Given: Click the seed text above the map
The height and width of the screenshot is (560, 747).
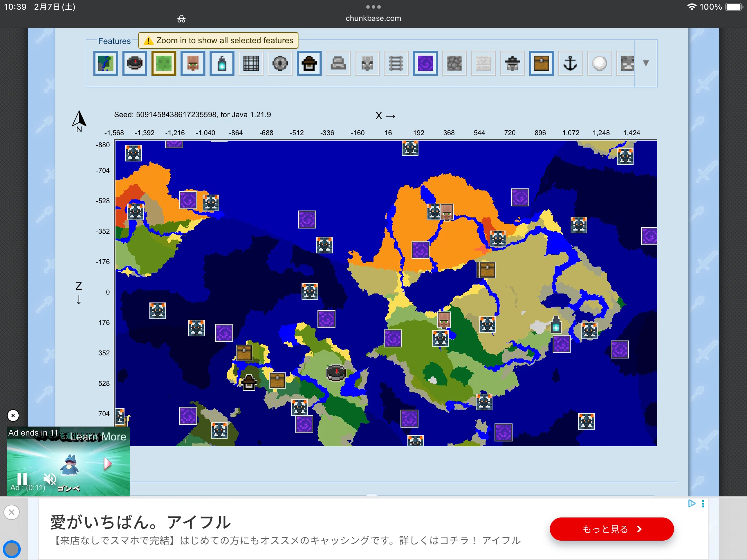Looking at the screenshot, I should click(x=192, y=115).
